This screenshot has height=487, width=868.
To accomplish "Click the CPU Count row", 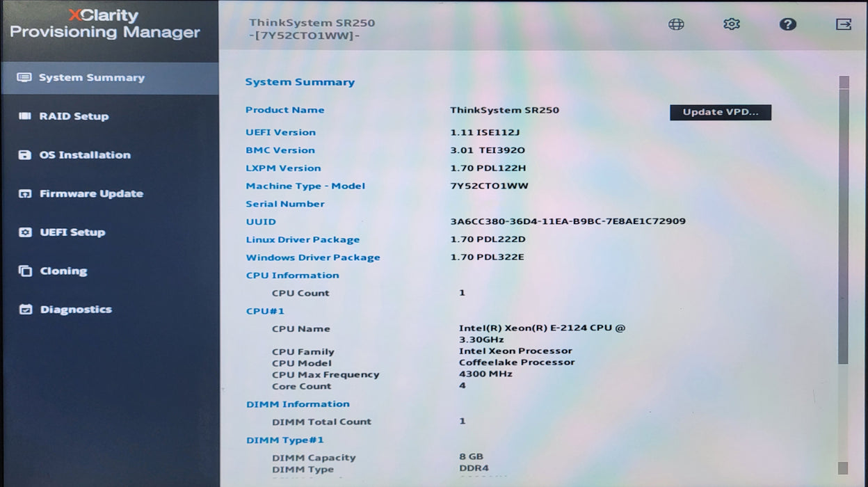I will (x=369, y=294).
